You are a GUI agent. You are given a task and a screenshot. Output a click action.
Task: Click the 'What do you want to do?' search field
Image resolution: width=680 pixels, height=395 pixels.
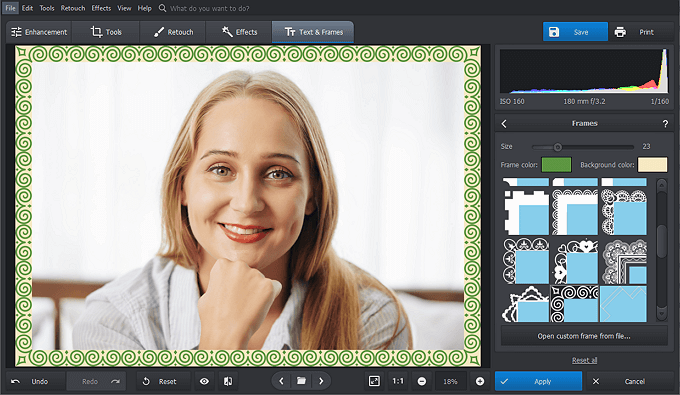209,8
